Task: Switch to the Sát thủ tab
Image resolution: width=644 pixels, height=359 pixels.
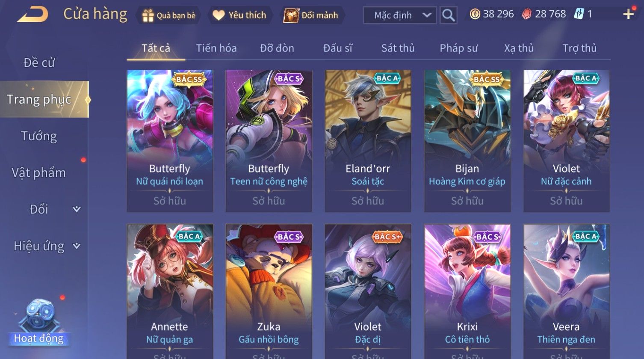Action: [398, 48]
